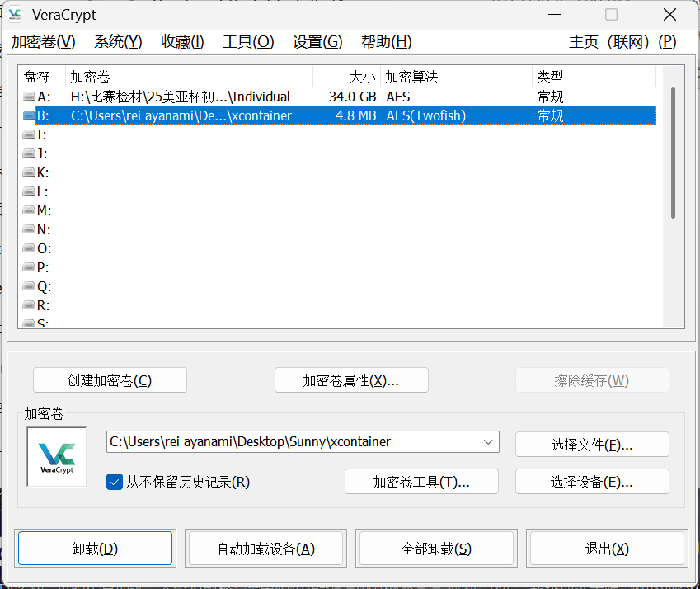Sort by 大小 column header
Screen dimensions: 700x589
click(347, 77)
